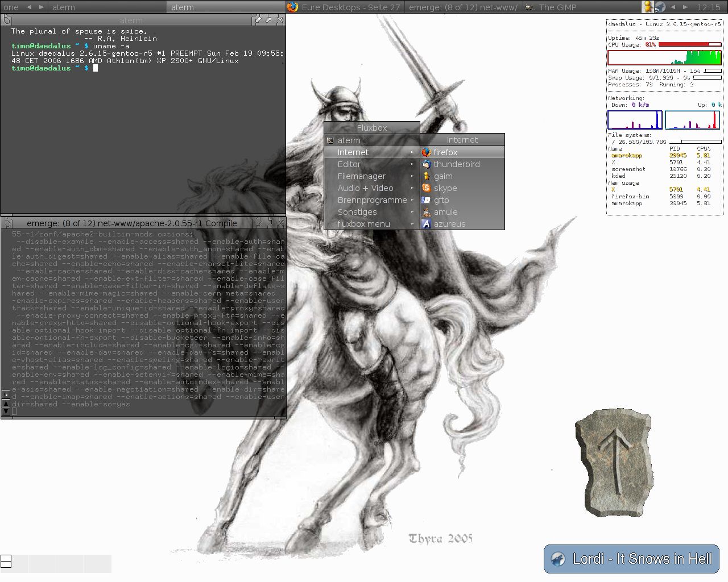Click the 'kded' process row
This screenshot has height=582, width=728.
click(x=661, y=176)
